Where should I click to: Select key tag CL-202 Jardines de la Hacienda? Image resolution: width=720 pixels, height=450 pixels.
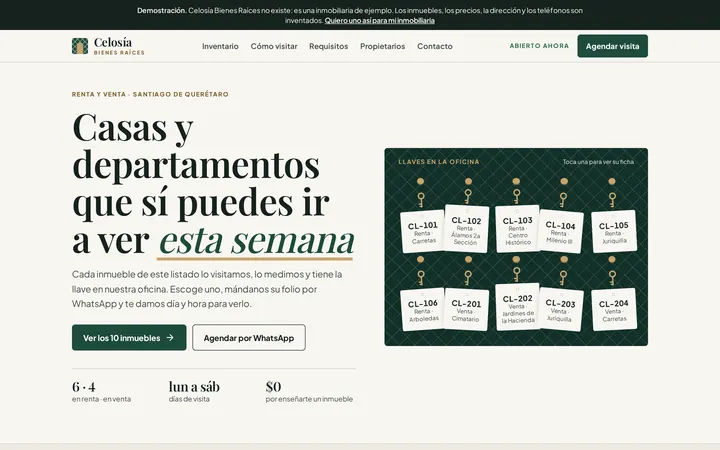(518, 307)
